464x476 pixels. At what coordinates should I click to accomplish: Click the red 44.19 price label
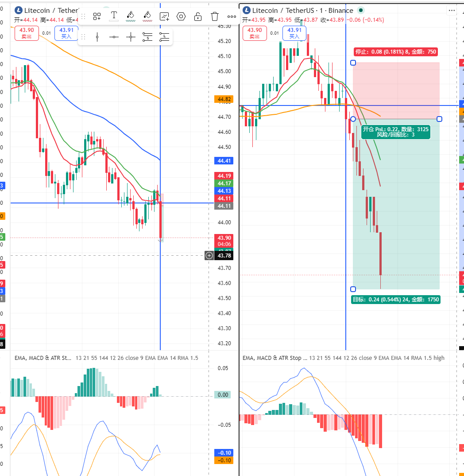click(x=224, y=176)
